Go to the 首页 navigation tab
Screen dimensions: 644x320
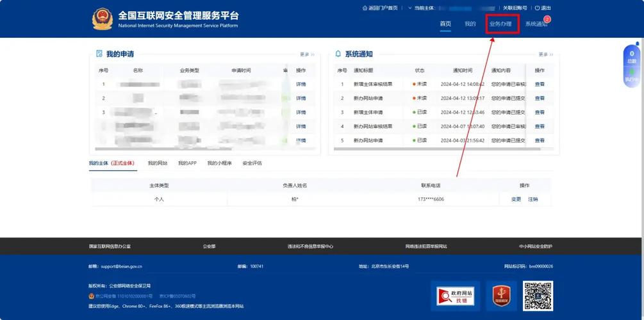pyautogui.click(x=445, y=24)
